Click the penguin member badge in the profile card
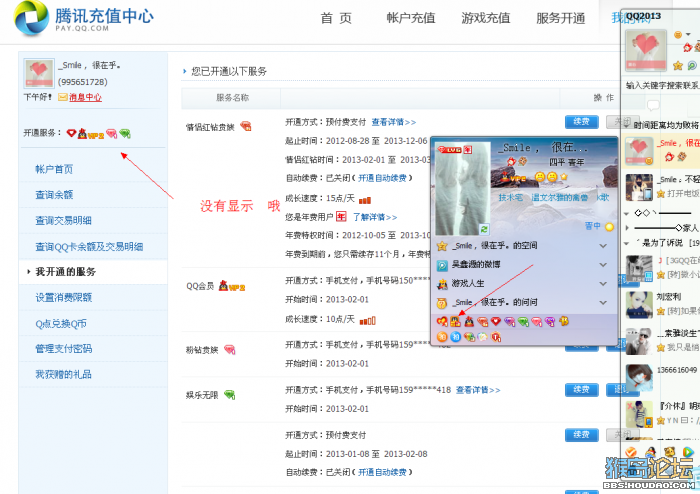The image size is (700, 494). pos(469,321)
